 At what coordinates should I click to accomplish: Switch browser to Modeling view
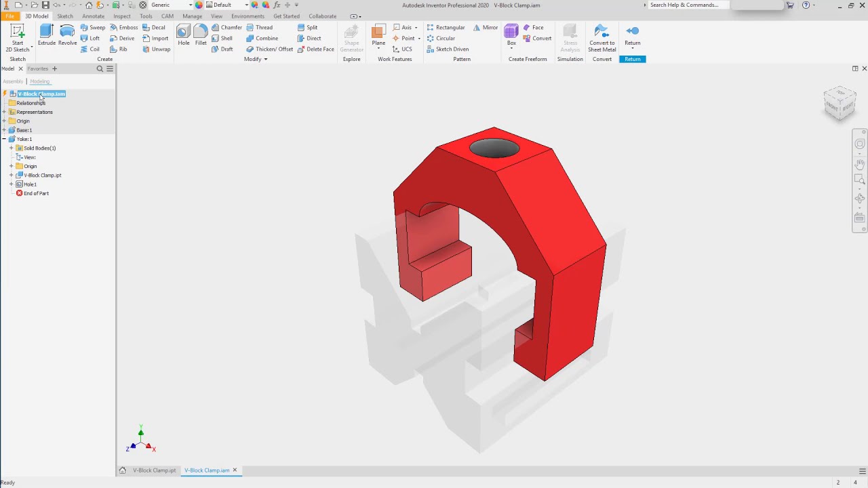[x=40, y=81]
